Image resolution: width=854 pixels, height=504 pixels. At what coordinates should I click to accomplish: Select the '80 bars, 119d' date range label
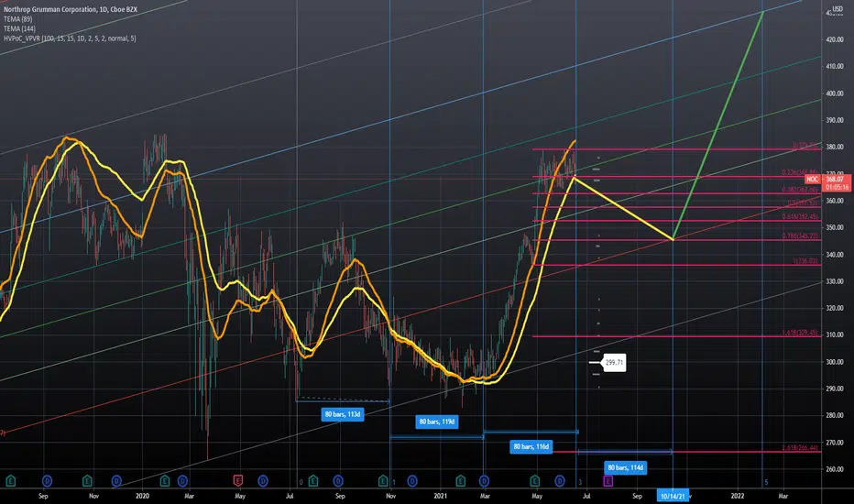(437, 422)
